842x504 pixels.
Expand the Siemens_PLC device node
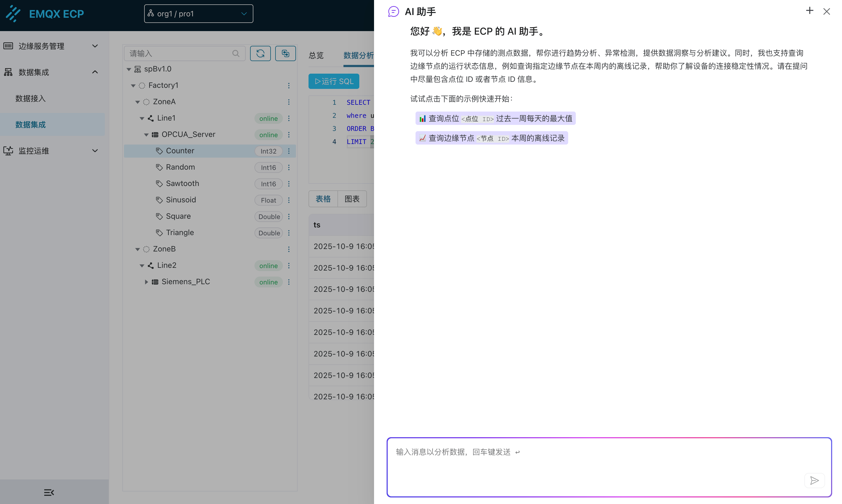pyautogui.click(x=146, y=281)
